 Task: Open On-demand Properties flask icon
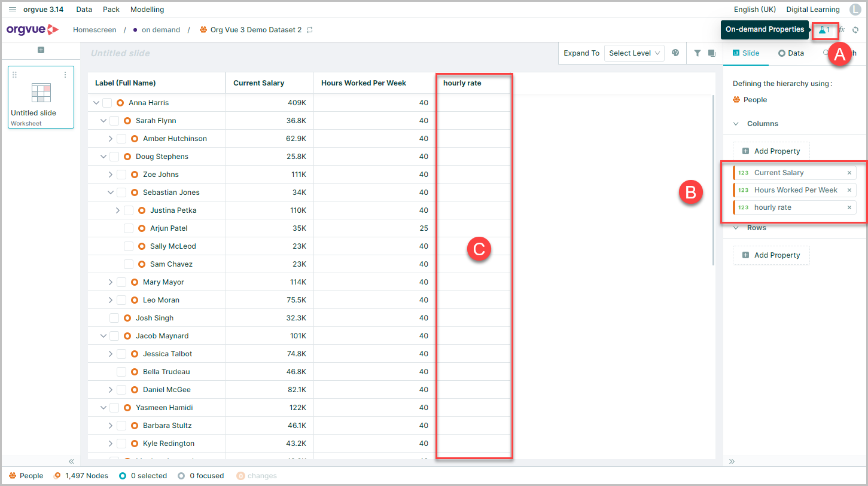tap(825, 29)
